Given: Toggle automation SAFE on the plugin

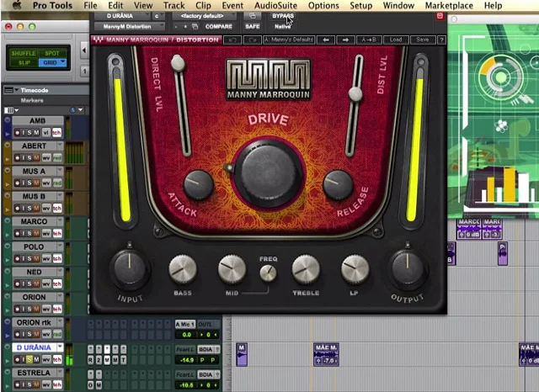Looking at the screenshot, I should pos(253,26).
